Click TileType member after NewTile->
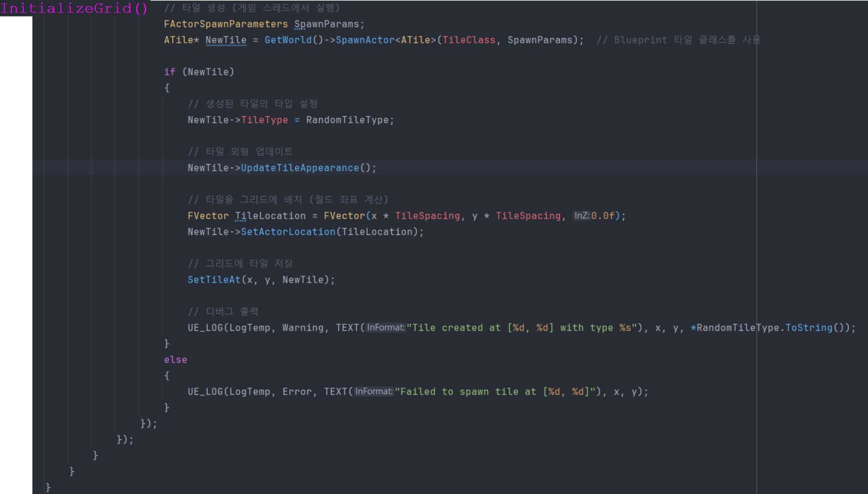868x494 pixels. click(x=264, y=120)
